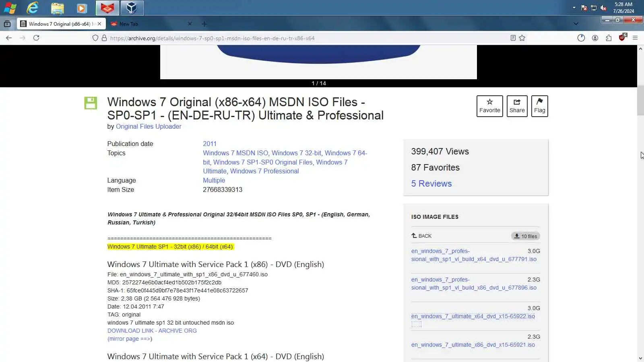Click the yellow highlighted Windows 7 Ultimate SP1 line
This screenshot has width=644, height=362.
click(x=170, y=247)
